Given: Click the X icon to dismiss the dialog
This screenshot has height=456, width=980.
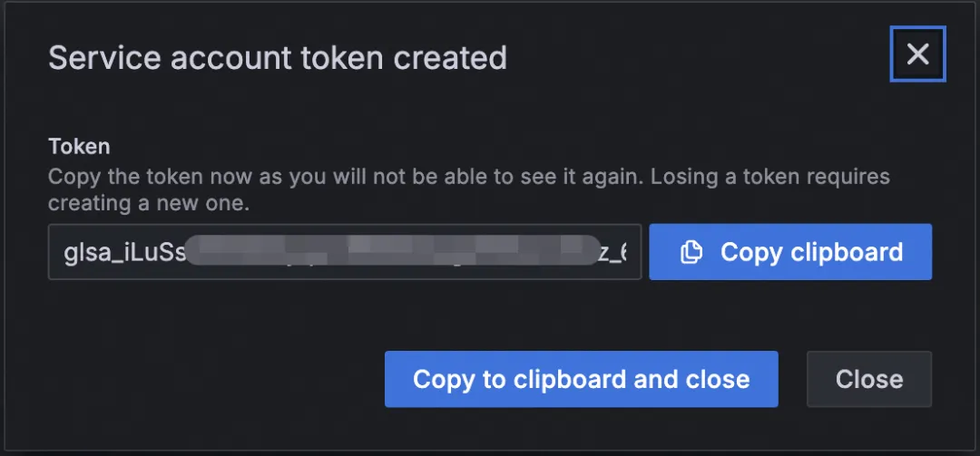Looking at the screenshot, I should pyautogui.click(x=917, y=54).
